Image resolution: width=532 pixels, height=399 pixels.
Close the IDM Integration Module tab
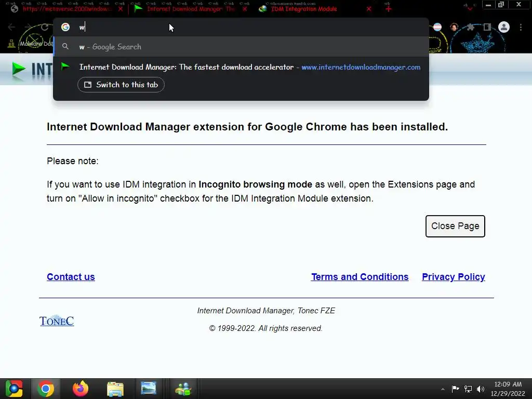369,9
